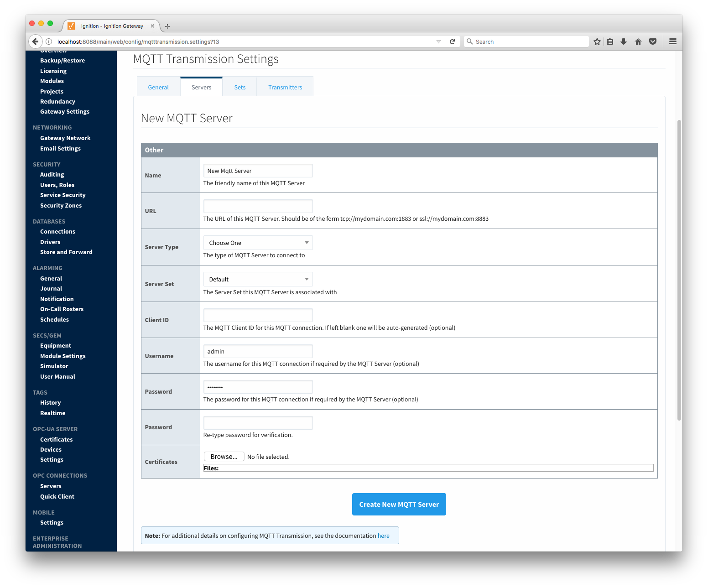
Task: Open Licensing in sidebar
Action: coord(53,71)
